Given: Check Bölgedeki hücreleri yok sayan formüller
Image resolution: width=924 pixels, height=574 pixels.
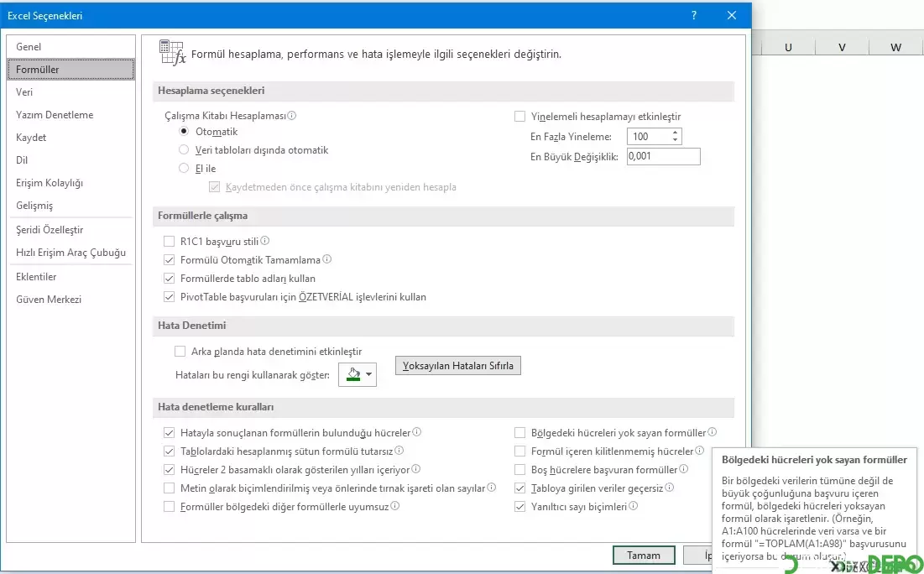Looking at the screenshot, I should click(519, 432).
